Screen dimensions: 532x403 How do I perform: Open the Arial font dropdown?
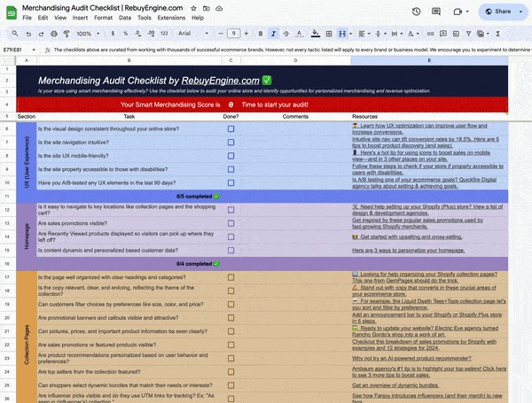tap(188, 33)
